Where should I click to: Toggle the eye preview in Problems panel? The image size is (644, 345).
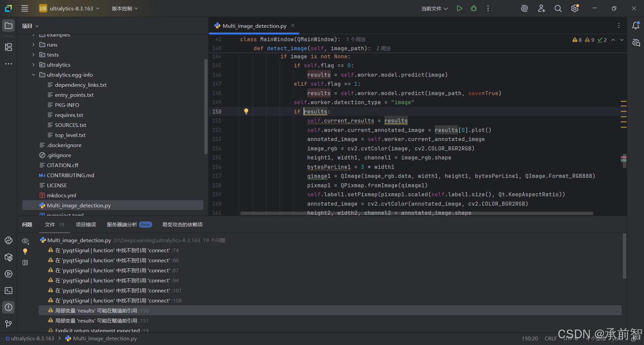25,241
